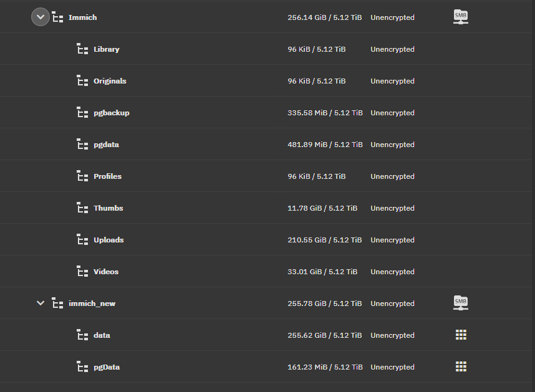Click the dataset icon beside Videos
Screen dimensions: 535x392
(82, 272)
